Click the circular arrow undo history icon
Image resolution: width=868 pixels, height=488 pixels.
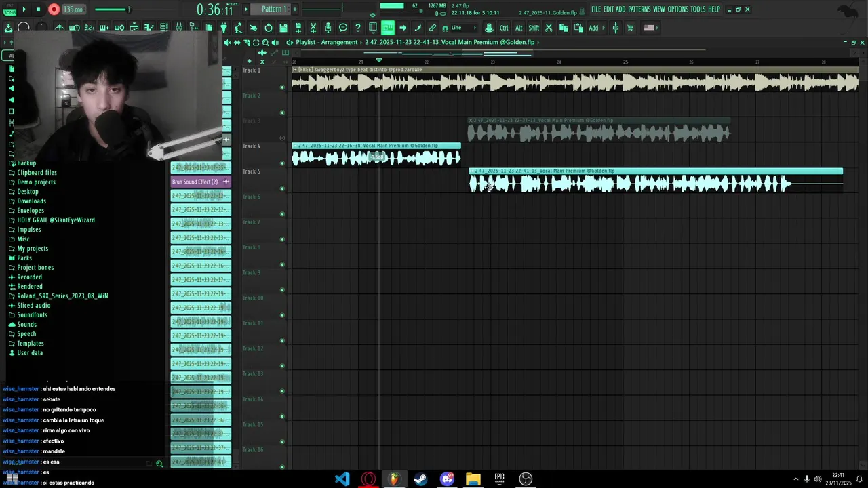click(269, 28)
